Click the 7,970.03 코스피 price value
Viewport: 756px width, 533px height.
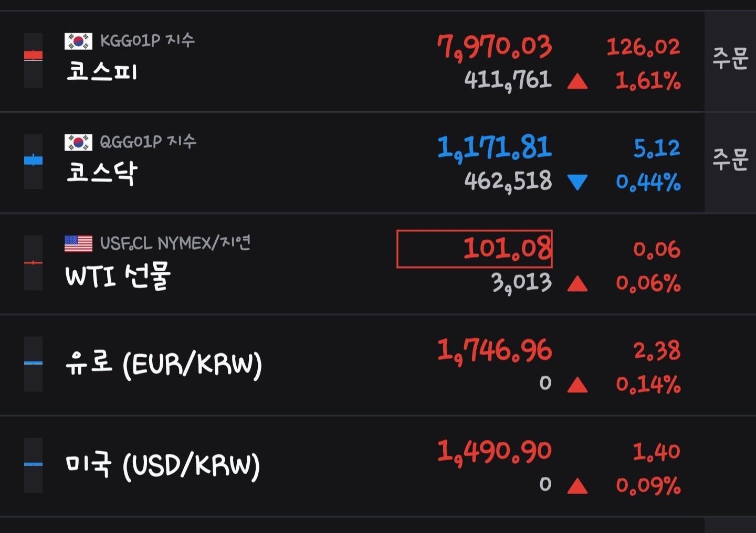[x=495, y=48]
